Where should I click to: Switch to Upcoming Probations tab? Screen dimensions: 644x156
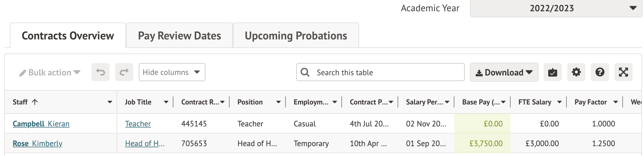296,36
